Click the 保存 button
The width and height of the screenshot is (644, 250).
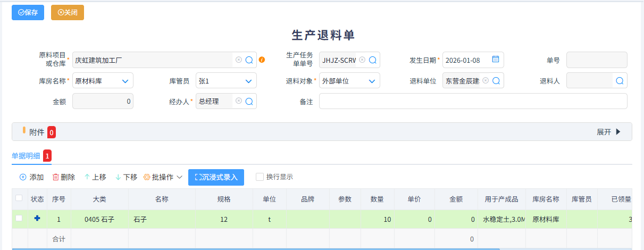(x=28, y=12)
